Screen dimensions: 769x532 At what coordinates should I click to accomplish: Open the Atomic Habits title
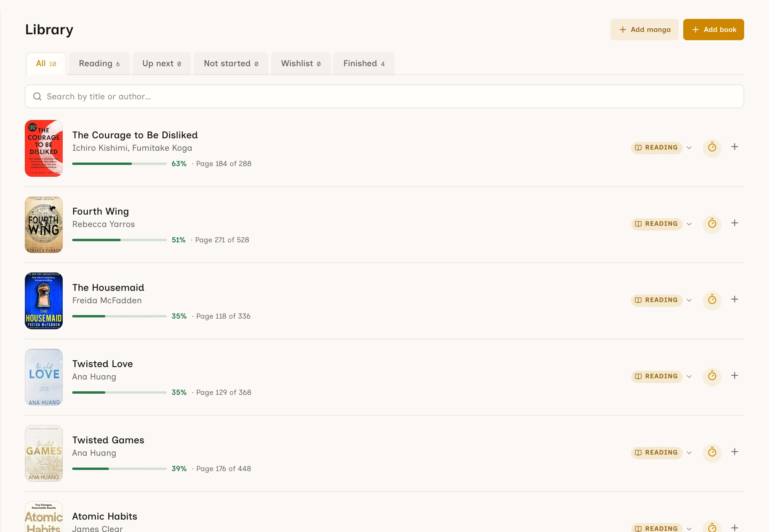coord(105,516)
